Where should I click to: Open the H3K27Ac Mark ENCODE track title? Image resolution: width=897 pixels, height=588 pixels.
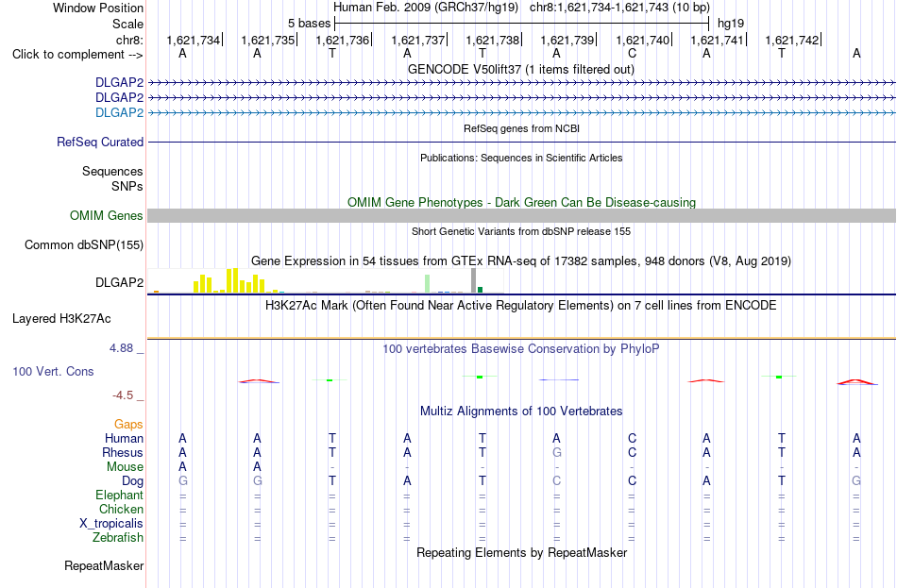520,306
